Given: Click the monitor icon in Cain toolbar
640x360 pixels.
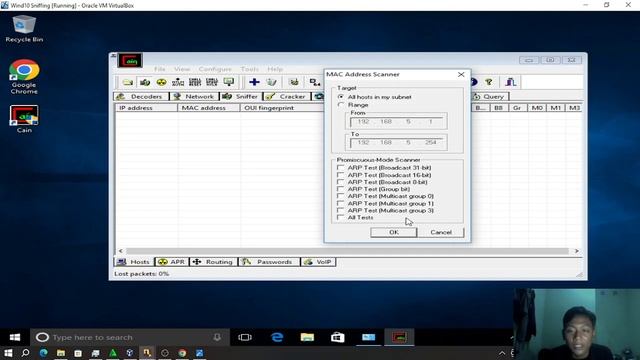Looking at the screenshot, I should (x=229, y=82).
